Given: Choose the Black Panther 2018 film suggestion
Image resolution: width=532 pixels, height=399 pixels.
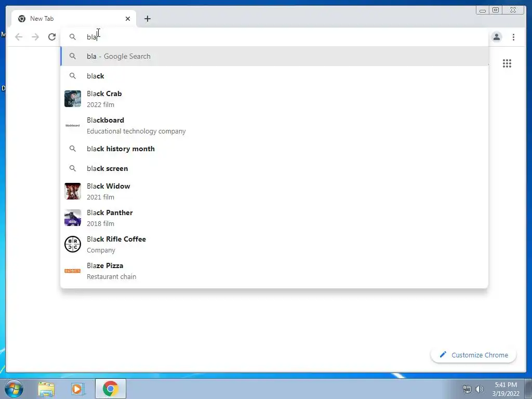Looking at the screenshot, I should click(274, 218).
